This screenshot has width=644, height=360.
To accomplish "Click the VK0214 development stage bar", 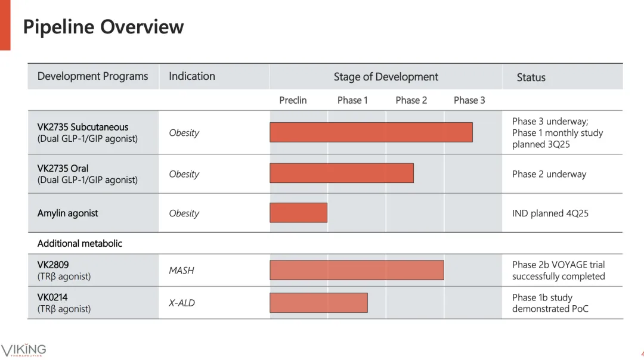I will click(318, 303).
